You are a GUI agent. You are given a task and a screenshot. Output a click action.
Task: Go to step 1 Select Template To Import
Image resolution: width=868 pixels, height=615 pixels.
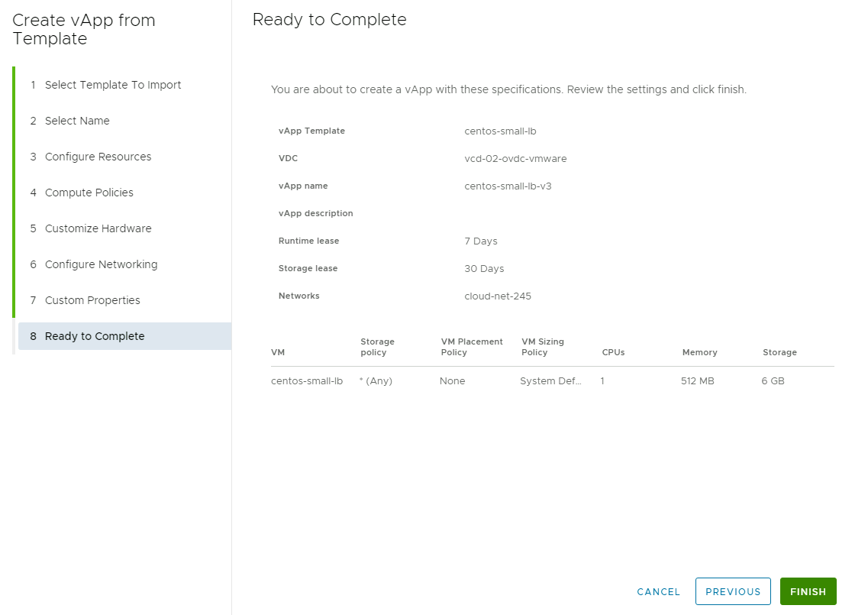(113, 85)
